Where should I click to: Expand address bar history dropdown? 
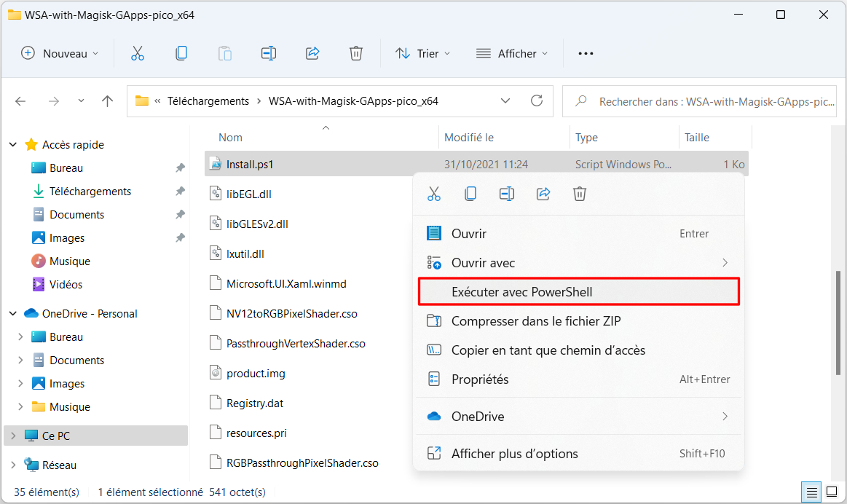coord(505,101)
